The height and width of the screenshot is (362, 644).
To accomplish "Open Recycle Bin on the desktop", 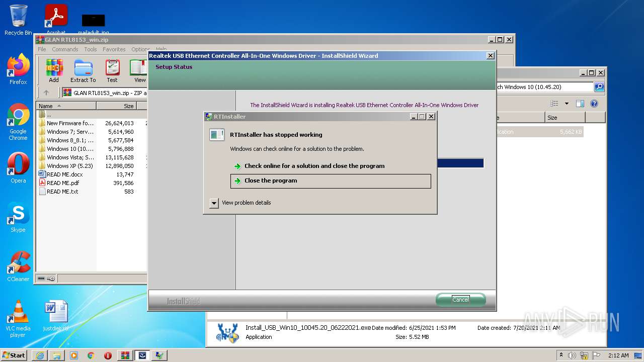I will 18,20.
